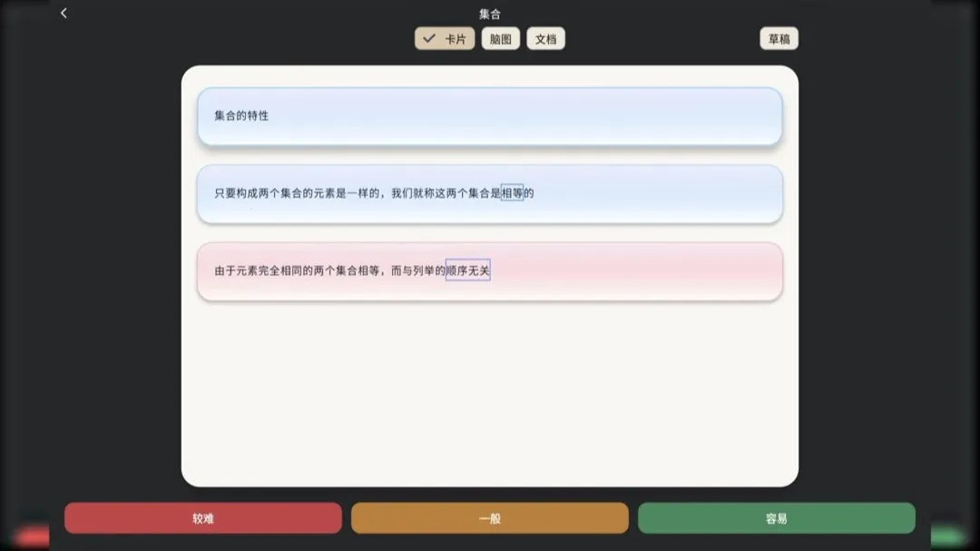
Task: Click the 集合的特性 card
Action: 490,116
